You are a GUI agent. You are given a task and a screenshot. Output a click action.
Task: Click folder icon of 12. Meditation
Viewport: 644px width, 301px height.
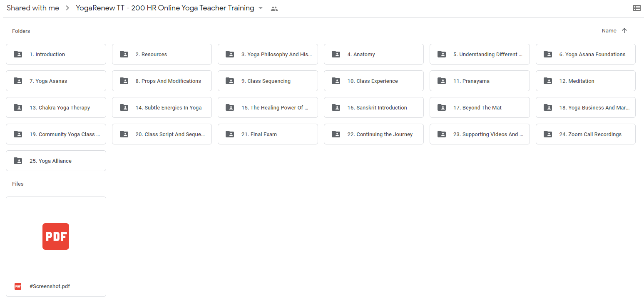point(548,81)
